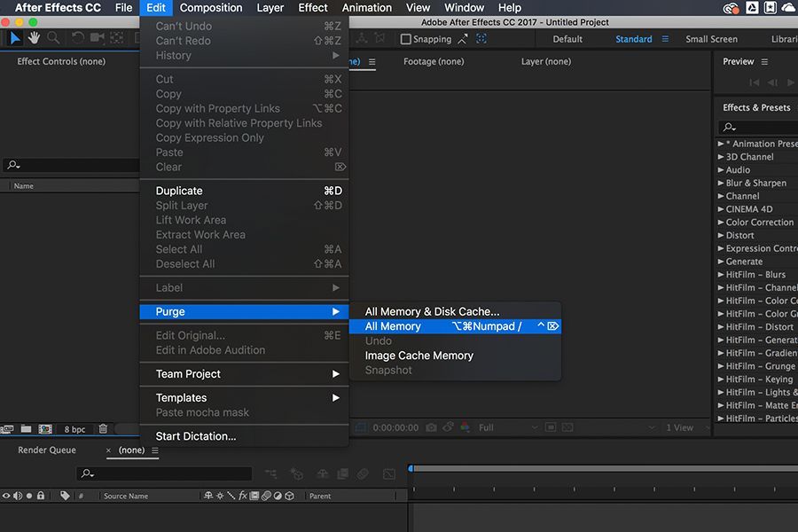The width and height of the screenshot is (798, 532).
Task: Select the Zoom tool
Action: coord(53,38)
